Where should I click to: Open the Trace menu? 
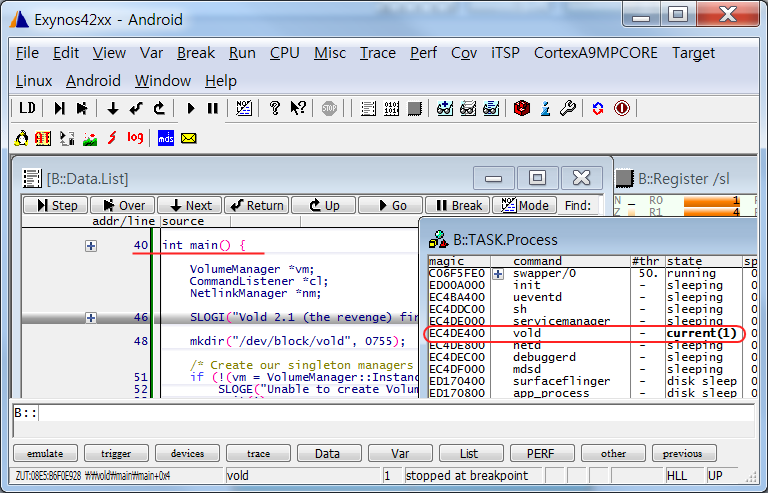[x=378, y=53]
